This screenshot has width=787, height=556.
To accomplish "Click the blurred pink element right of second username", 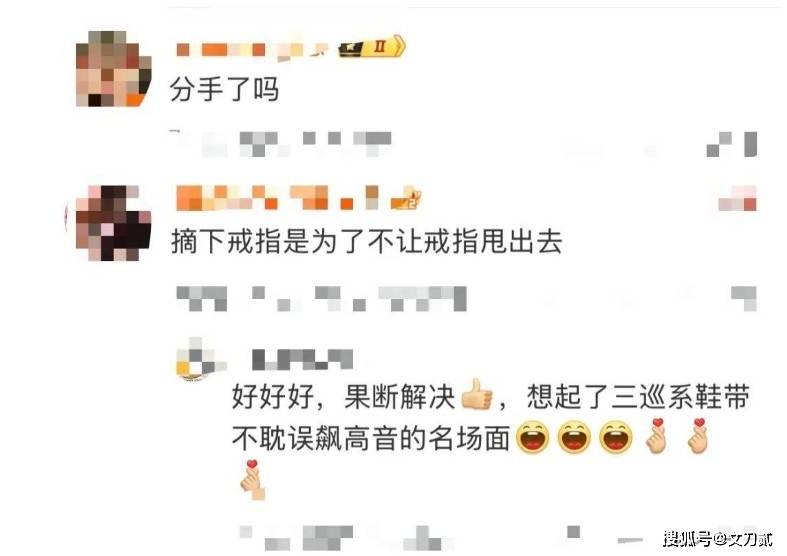I will click(737, 199).
